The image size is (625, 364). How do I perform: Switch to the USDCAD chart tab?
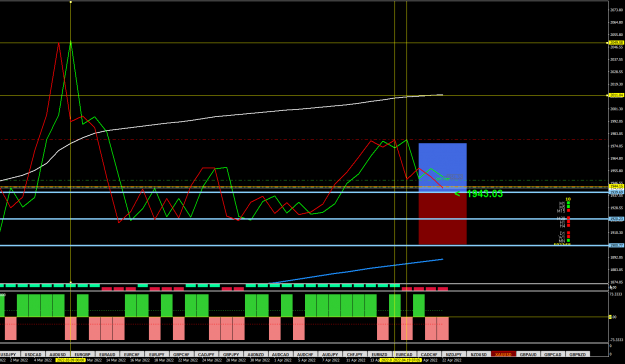[x=33, y=354]
